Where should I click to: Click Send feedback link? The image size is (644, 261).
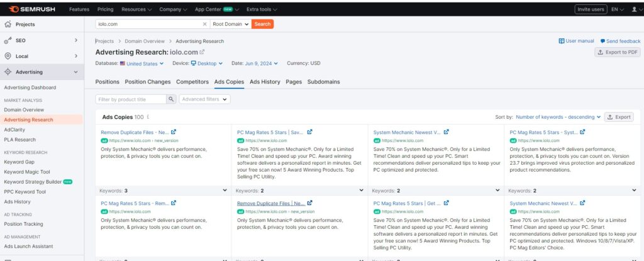(x=620, y=41)
